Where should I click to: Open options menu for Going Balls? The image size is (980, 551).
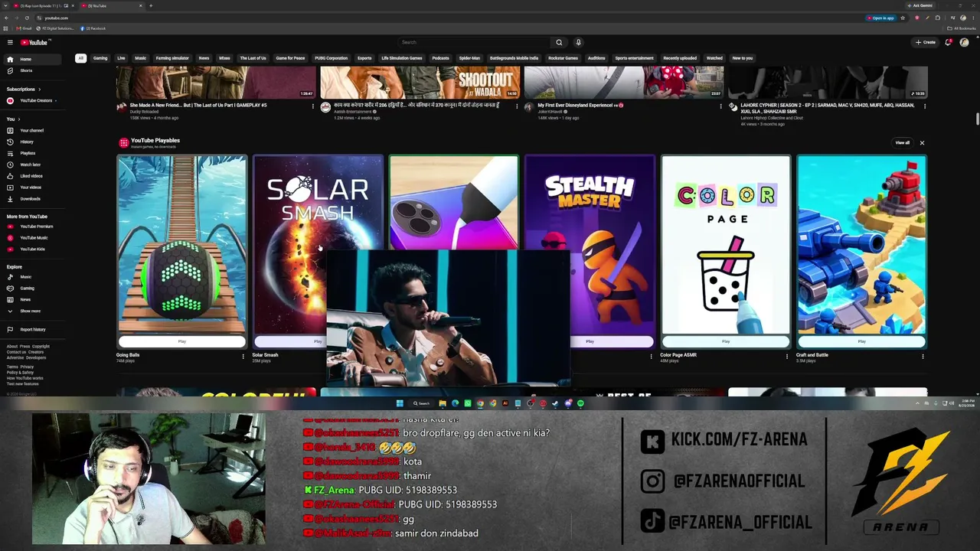click(243, 356)
